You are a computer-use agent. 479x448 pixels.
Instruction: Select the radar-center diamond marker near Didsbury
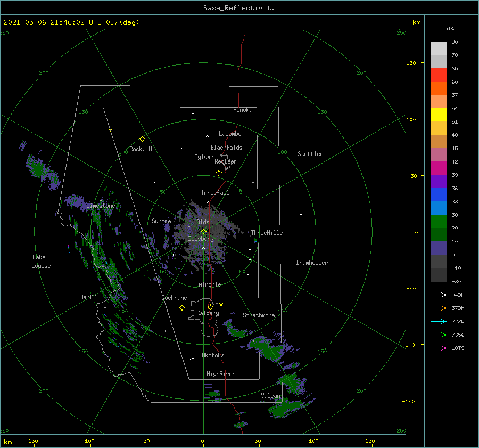coord(203,232)
